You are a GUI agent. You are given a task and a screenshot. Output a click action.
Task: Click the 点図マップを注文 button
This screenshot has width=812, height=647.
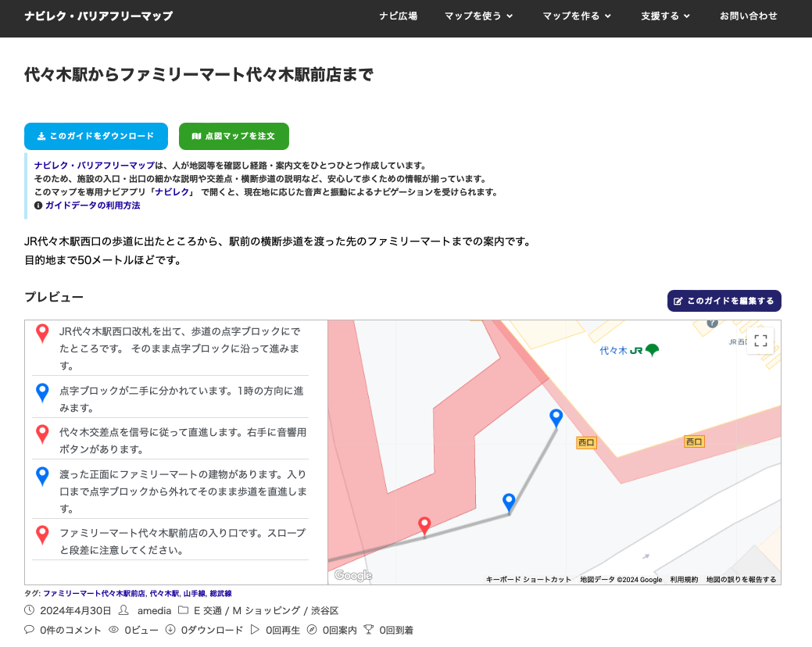click(234, 136)
